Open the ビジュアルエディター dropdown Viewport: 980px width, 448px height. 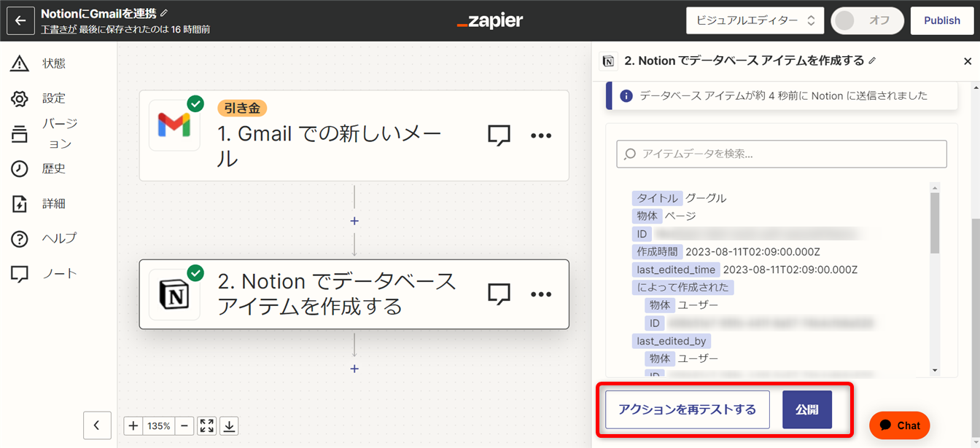point(755,20)
